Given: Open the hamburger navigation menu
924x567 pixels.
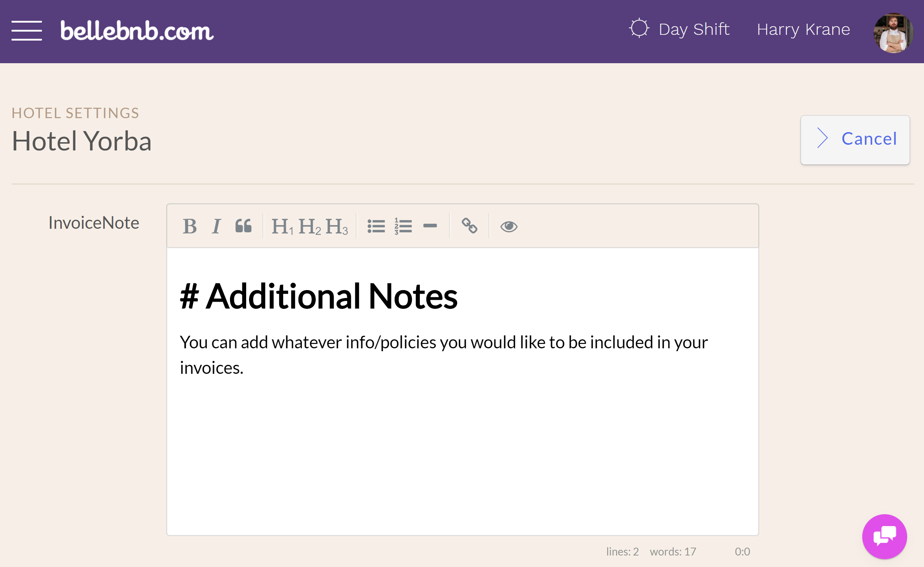Looking at the screenshot, I should click(x=27, y=31).
